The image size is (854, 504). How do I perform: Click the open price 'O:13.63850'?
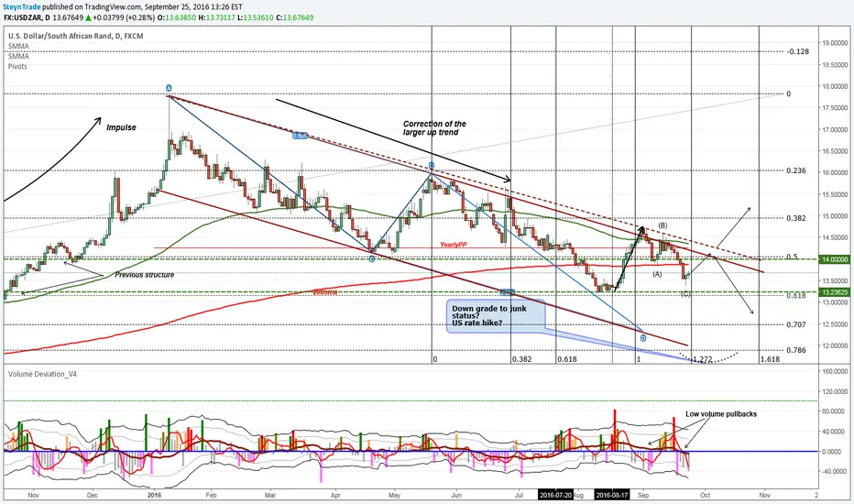click(x=177, y=17)
